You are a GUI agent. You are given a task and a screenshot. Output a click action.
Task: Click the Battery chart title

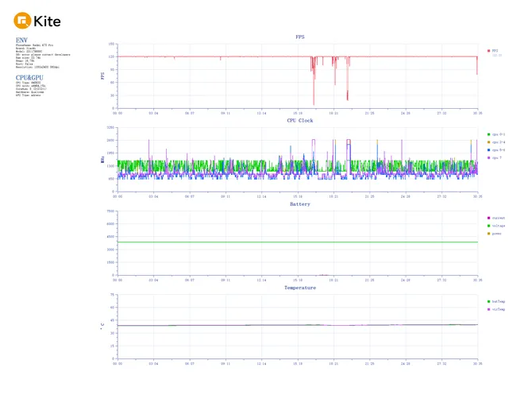click(299, 204)
